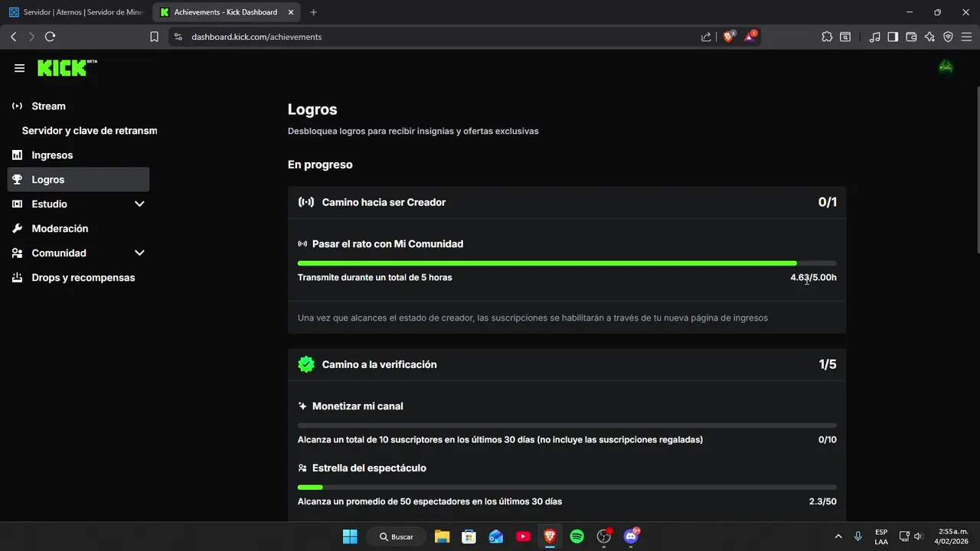The width and height of the screenshot is (980, 551).
Task: Click the green verification badge icon
Action: 306,364
